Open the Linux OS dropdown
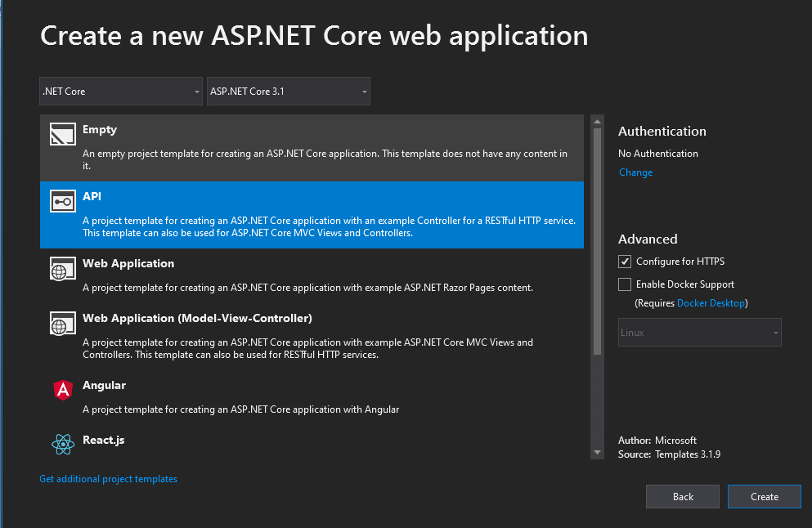812x528 pixels. 700,333
